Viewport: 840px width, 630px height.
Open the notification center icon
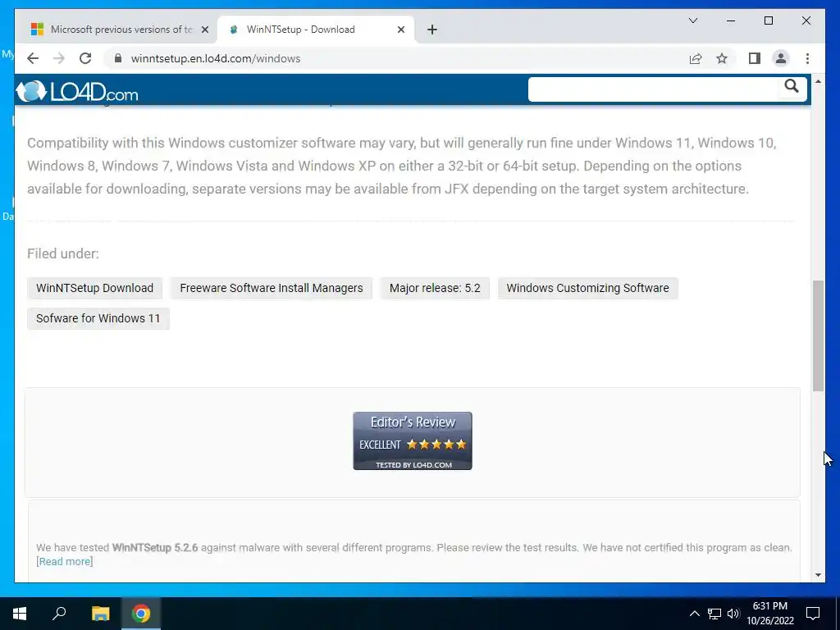(813, 614)
